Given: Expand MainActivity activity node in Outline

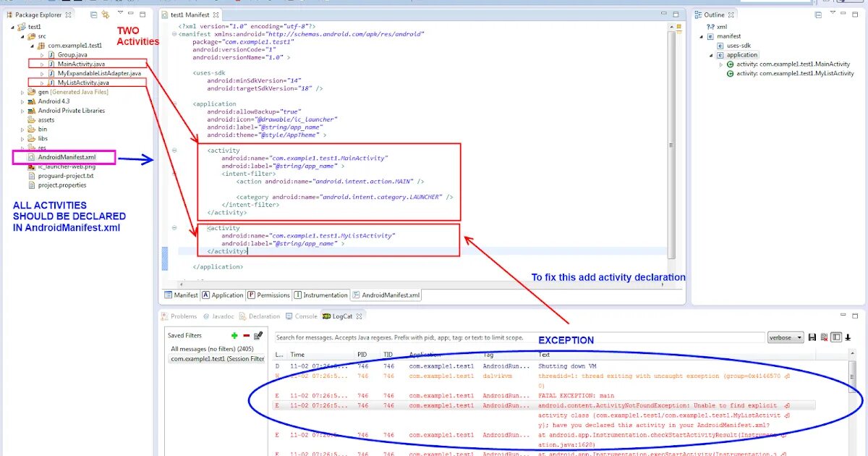Looking at the screenshot, I should (x=720, y=64).
